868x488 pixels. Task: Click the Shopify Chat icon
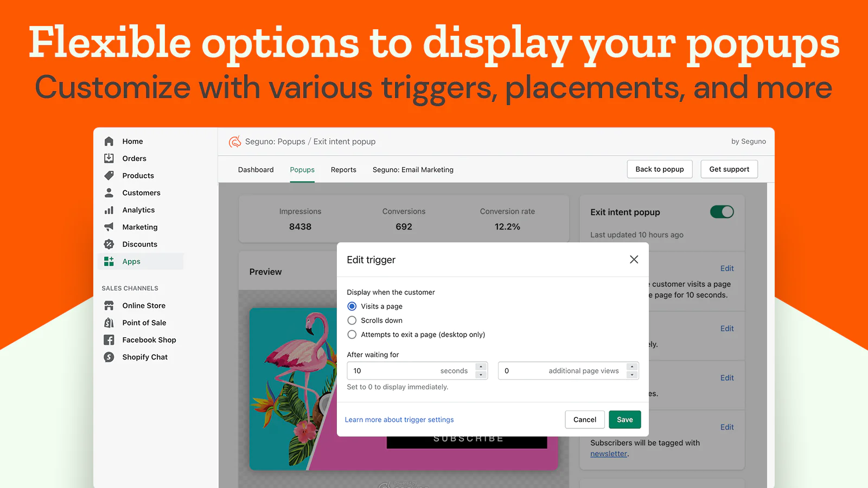(109, 357)
